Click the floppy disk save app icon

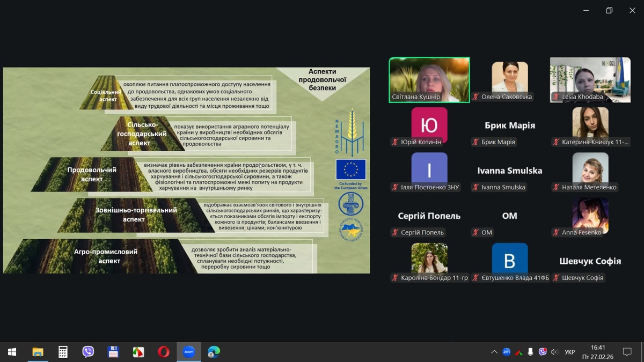click(x=113, y=352)
